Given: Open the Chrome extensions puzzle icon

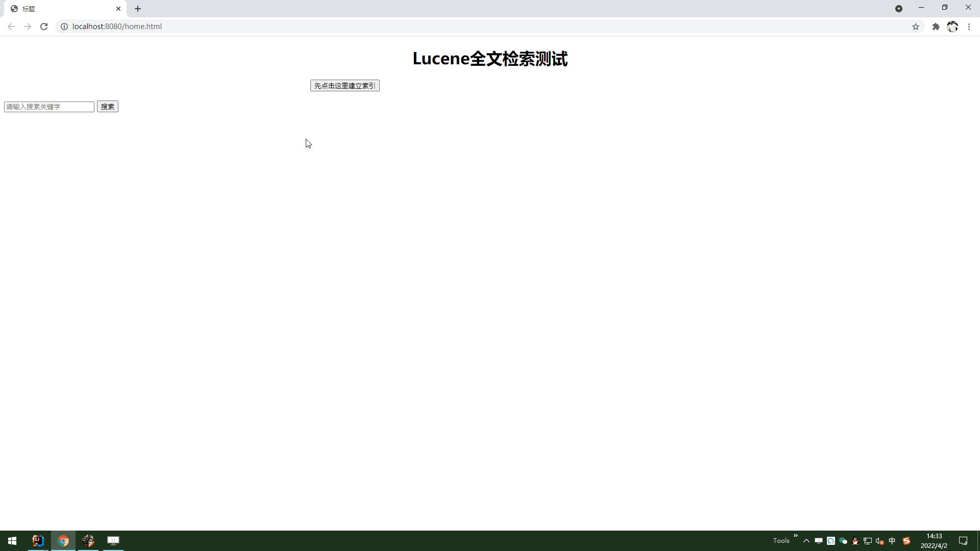Looking at the screenshot, I should tap(936, 27).
